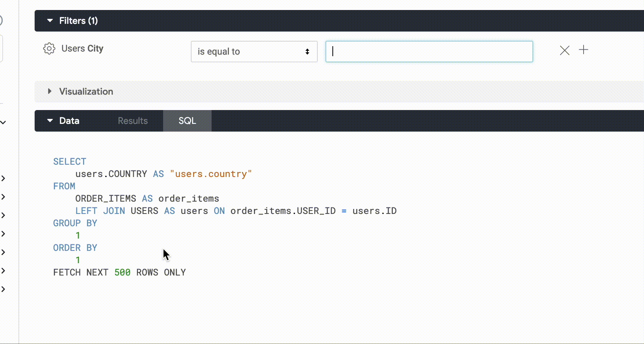The image size is (644, 344).
Task: Click the Users City filter label
Action: tap(82, 48)
